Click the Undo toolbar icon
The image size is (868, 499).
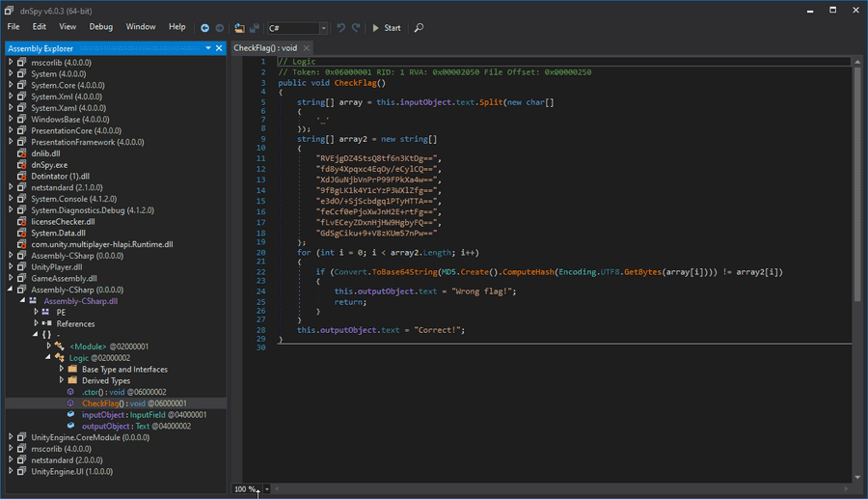340,28
